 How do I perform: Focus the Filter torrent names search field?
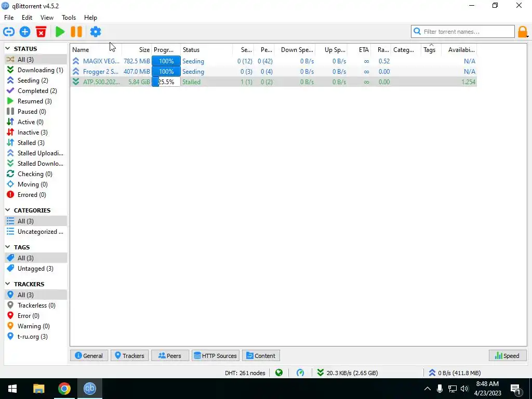(x=463, y=32)
